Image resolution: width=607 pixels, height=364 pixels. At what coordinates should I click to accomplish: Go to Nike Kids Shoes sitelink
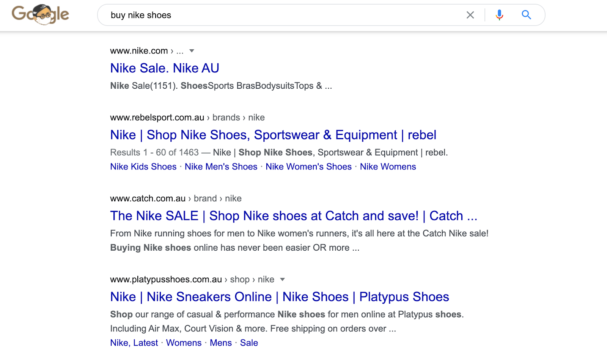coord(143,167)
